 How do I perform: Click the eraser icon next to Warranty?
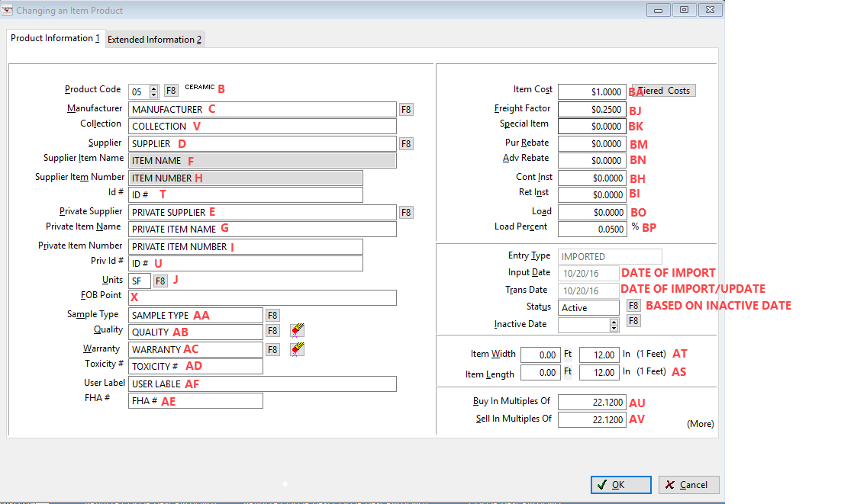297,349
